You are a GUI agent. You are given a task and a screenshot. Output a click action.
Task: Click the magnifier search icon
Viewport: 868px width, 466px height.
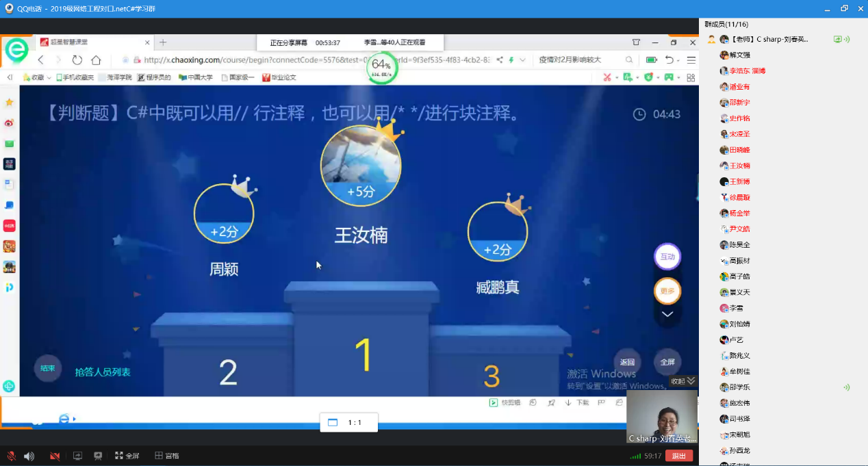click(629, 60)
